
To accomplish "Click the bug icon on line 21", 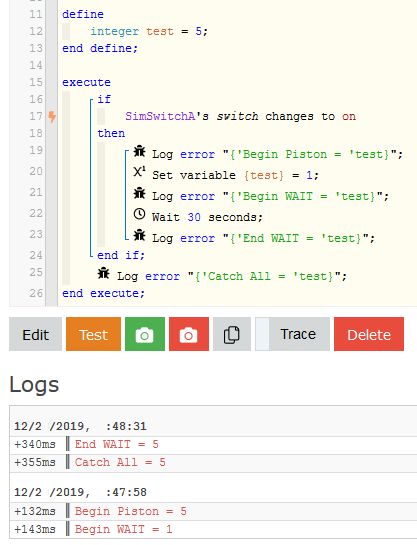I will point(140,194).
